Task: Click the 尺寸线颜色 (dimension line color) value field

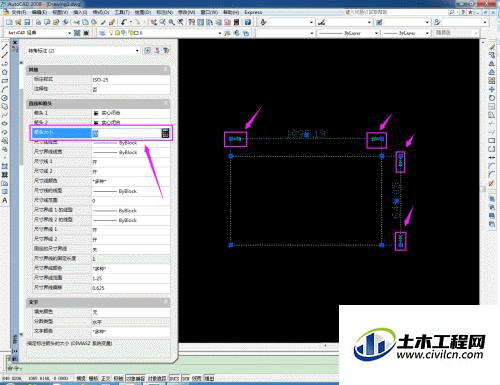Action: tap(131, 181)
